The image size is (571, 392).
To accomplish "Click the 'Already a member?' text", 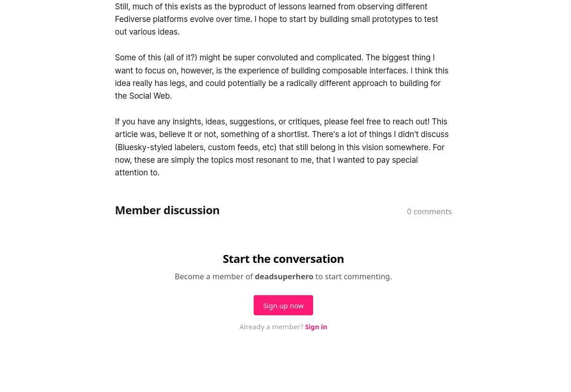I will [271, 327].
